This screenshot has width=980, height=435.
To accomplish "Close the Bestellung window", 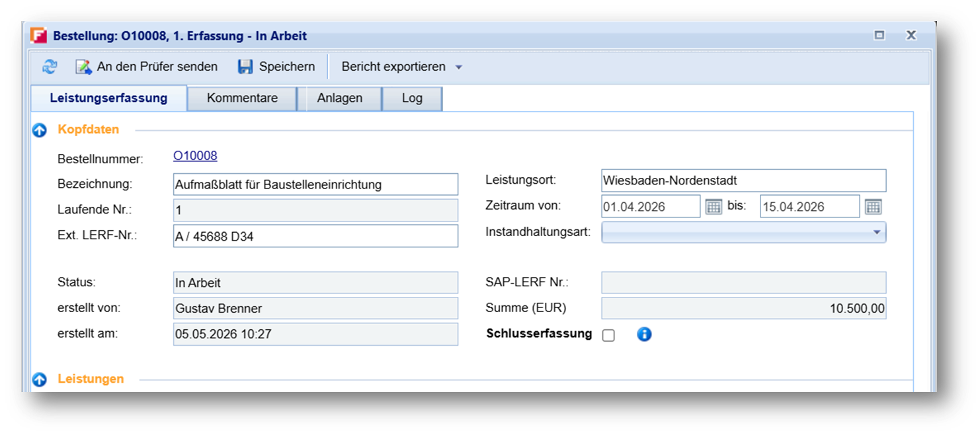I will pyautogui.click(x=911, y=36).
